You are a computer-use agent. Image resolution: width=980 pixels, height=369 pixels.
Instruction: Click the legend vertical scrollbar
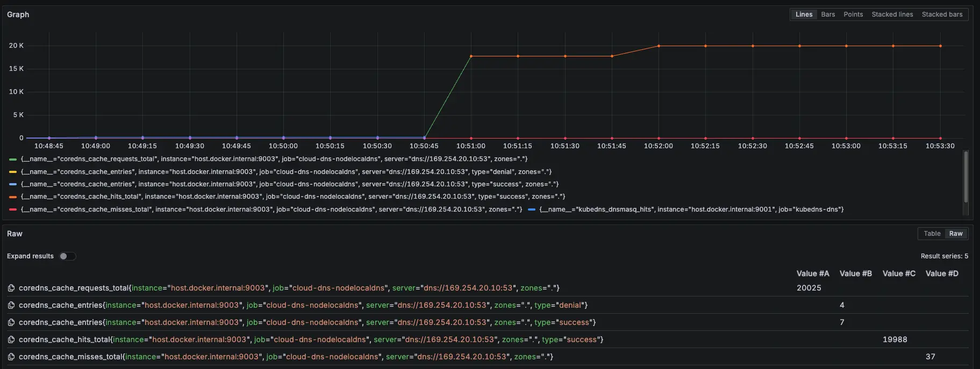point(965,177)
